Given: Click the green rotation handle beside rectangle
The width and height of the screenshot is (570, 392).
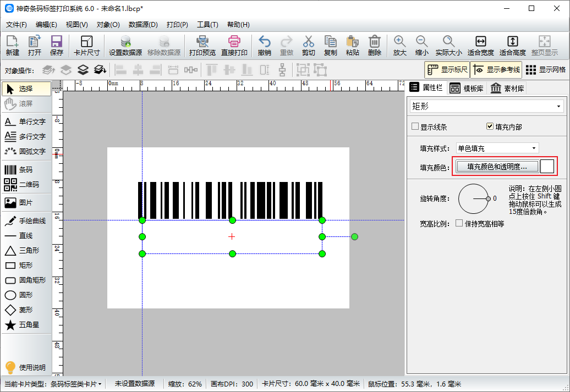Looking at the screenshot, I should pos(354,237).
